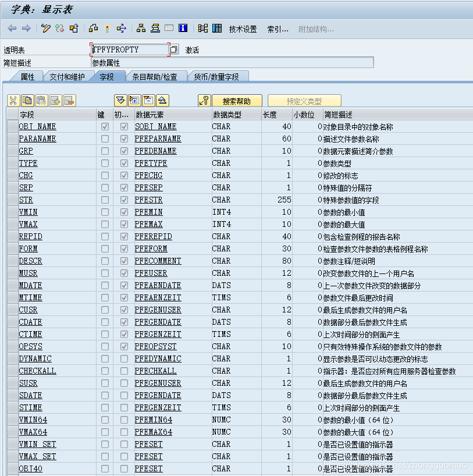This screenshot has height=476, width=473.
Task: Copy rows with the copy icon
Action: (x=27, y=101)
